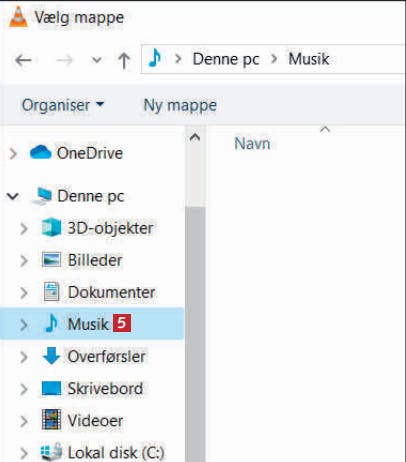This screenshot has height=462, width=406.
Task: Expand the Musik folder node
Action: pos(24,324)
